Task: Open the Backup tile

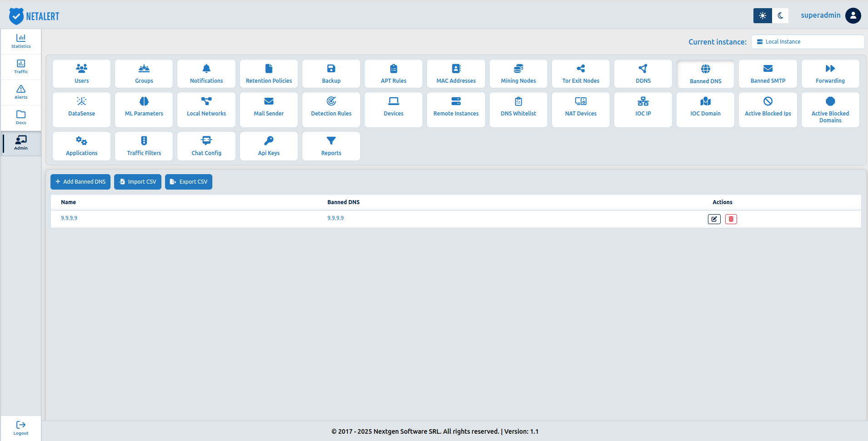Action: click(331, 74)
